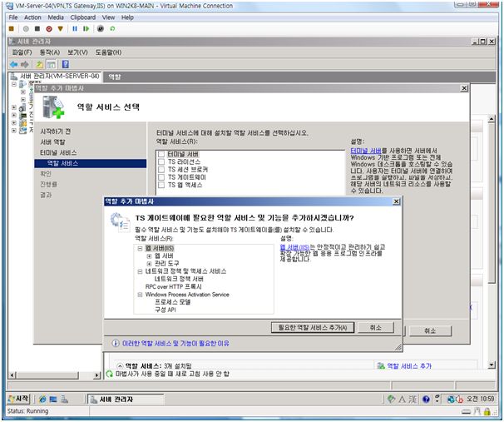Click the grey Forward arrow in Server Manager
Image resolution: width=504 pixels, height=422 pixels.
[x=24, y=64]
